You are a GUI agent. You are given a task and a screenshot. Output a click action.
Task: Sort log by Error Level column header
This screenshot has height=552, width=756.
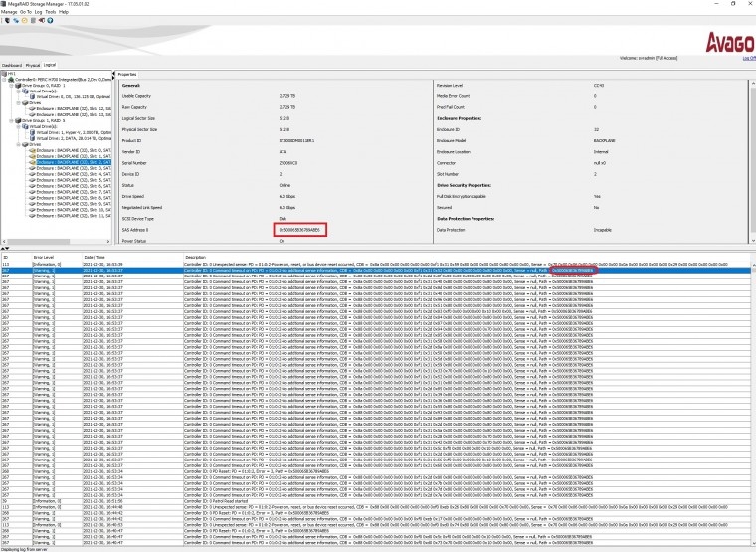(x=57, y=257)
